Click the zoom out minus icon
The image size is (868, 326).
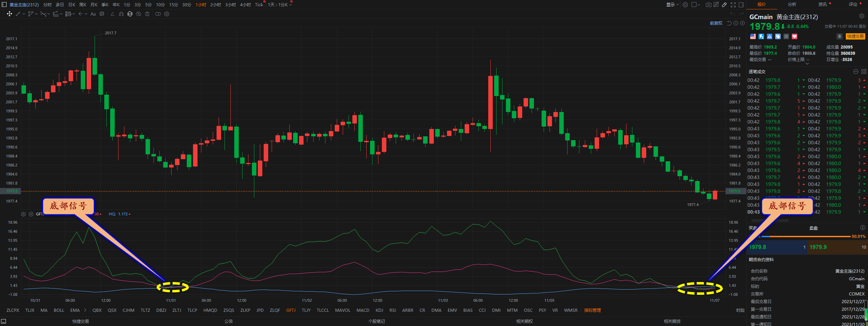(736, 23)
